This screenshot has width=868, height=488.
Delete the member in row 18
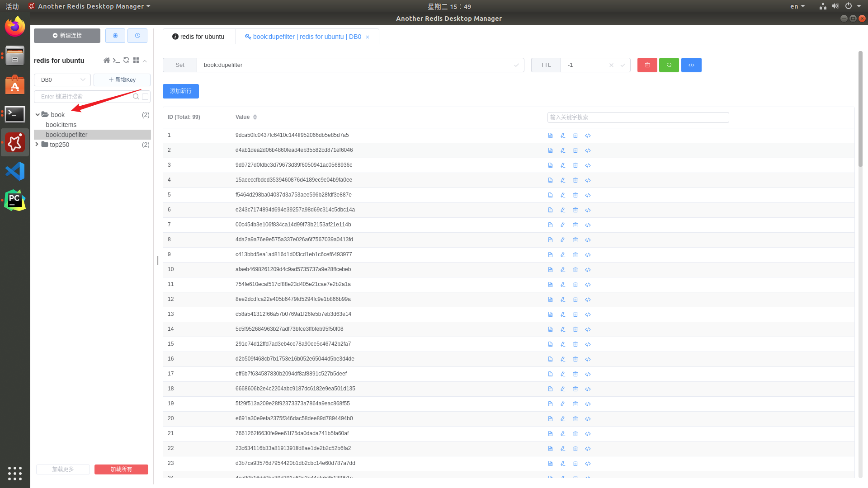pos(576,389)
